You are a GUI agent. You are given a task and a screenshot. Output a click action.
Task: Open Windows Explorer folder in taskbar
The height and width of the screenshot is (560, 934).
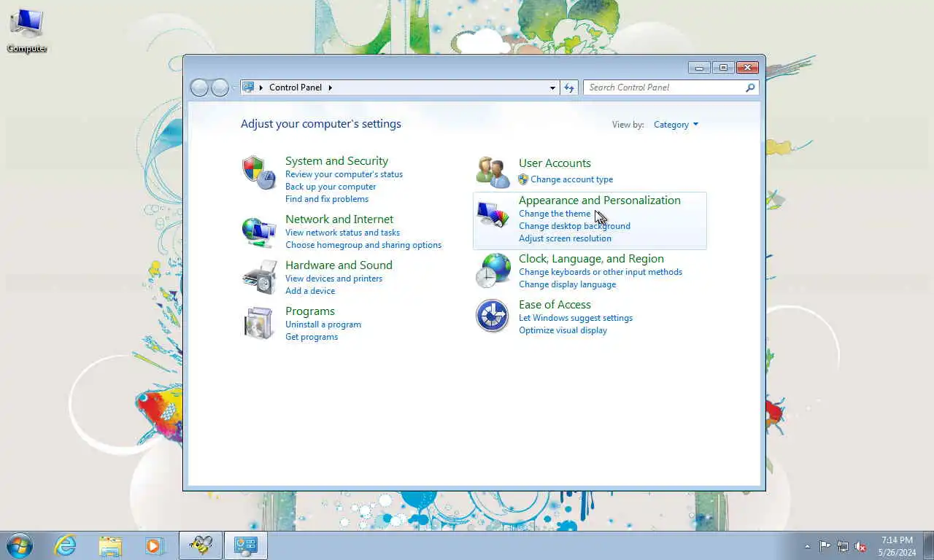coord(110,546)
